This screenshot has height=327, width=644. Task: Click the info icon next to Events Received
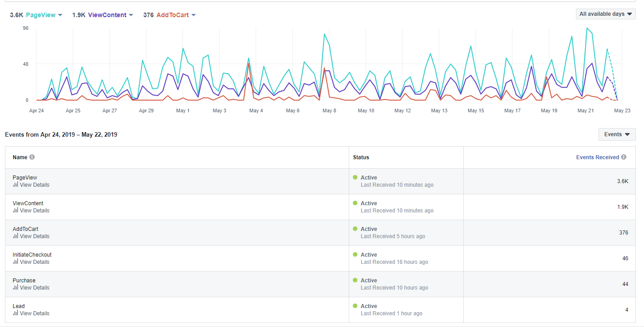coord(624,157)
